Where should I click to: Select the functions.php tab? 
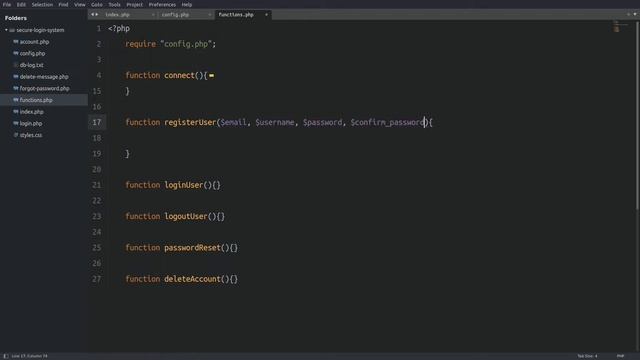click(236, 15)
